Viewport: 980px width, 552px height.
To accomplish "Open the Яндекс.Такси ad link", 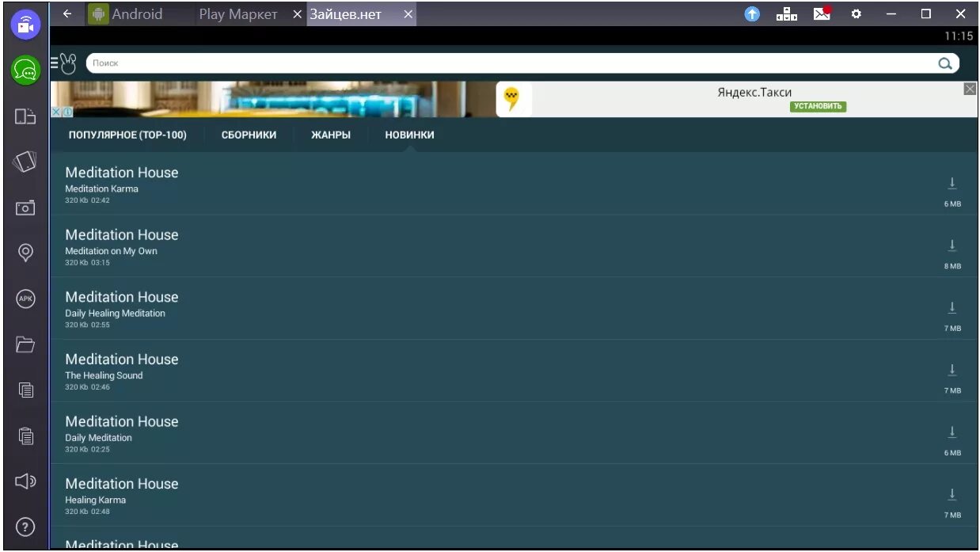I will (x=754, y=93).
